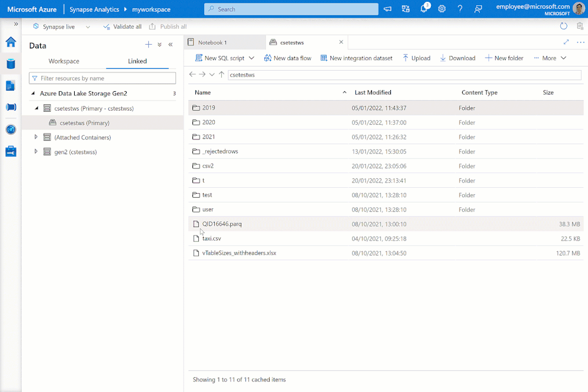Open notifications bell icon
This screenshot has width=588, height=392.
pyautogui.click(x=424, y=9)
